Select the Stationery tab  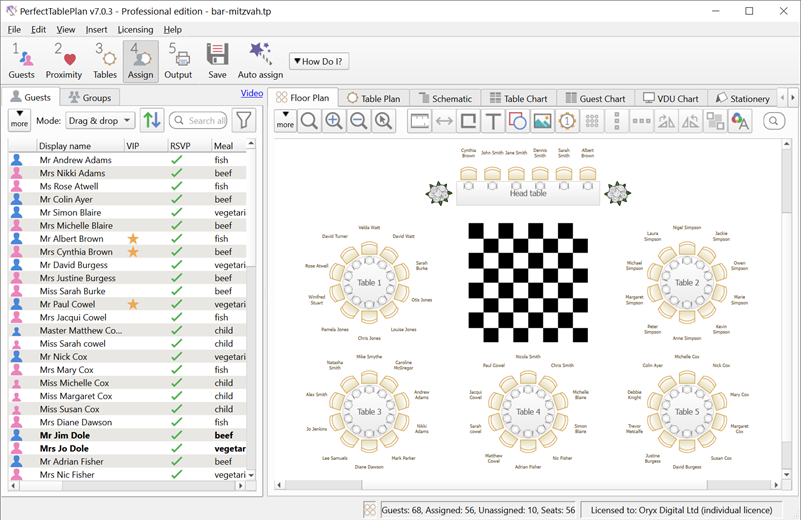[743, 99]
